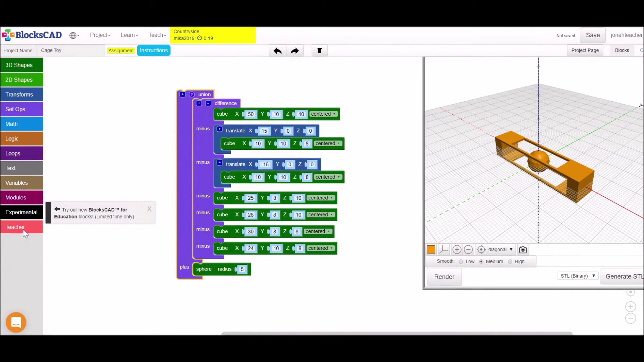Click the trash can delete icon
Viewport: 644px width, 362px height.
pos(319,51)
